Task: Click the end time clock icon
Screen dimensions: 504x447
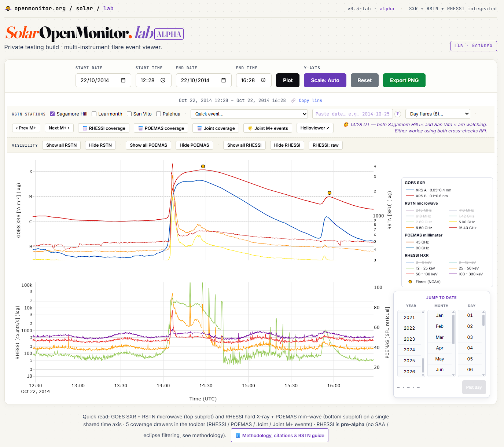Action: pyautogui.click(x=263, y=80)
